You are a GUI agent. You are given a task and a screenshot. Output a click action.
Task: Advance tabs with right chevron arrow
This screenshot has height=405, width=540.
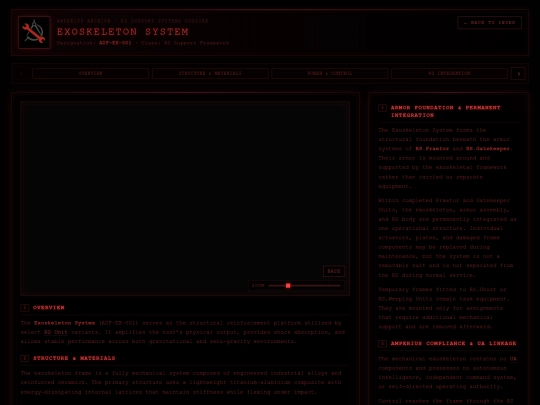click(518, 73)
